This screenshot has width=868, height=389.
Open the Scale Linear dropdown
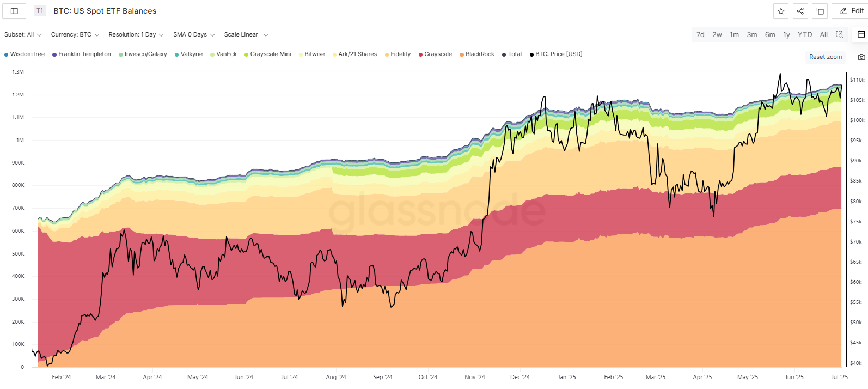pyautogui.click(x=246, y=35)
